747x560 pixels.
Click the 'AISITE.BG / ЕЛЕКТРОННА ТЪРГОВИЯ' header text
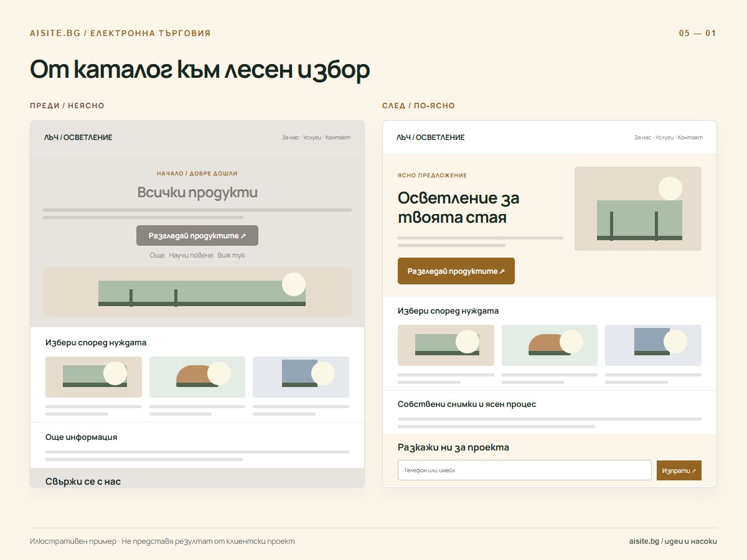point(120,33)
